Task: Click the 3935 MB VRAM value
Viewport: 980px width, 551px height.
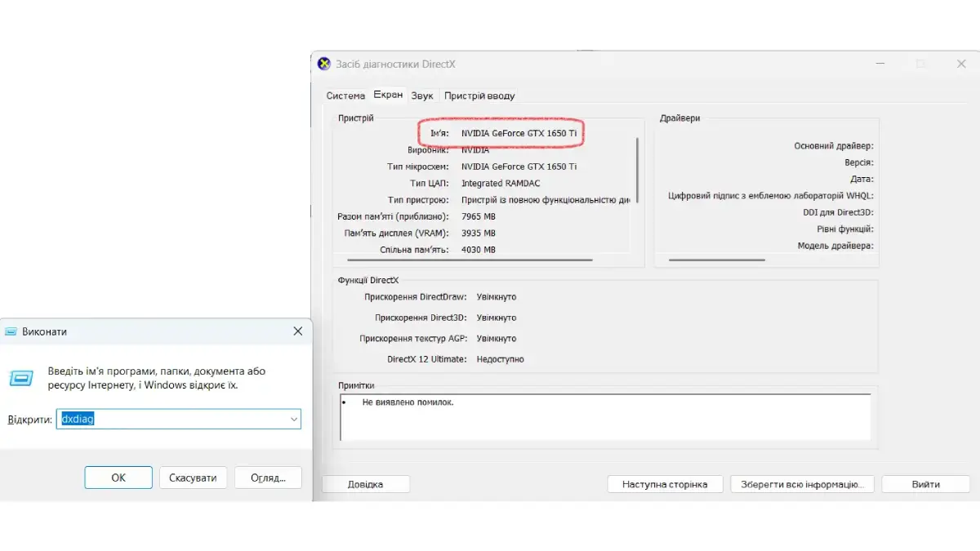Action: [x=479, y=233]
